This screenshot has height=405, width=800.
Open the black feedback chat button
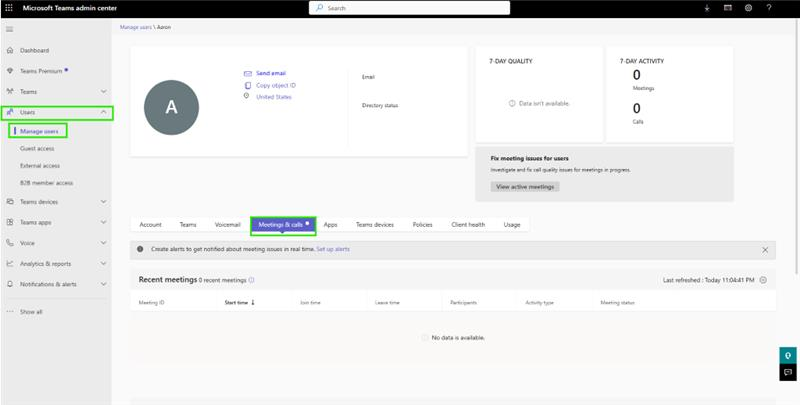(788, 372)
